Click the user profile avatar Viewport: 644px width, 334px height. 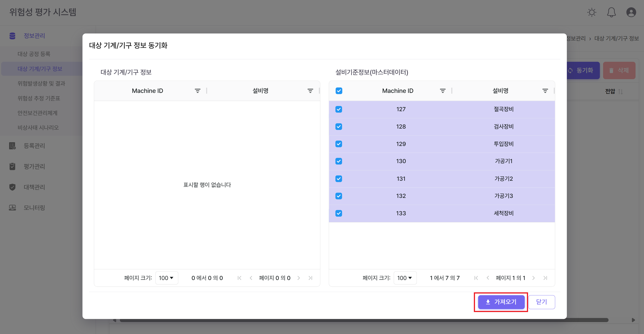631,12
